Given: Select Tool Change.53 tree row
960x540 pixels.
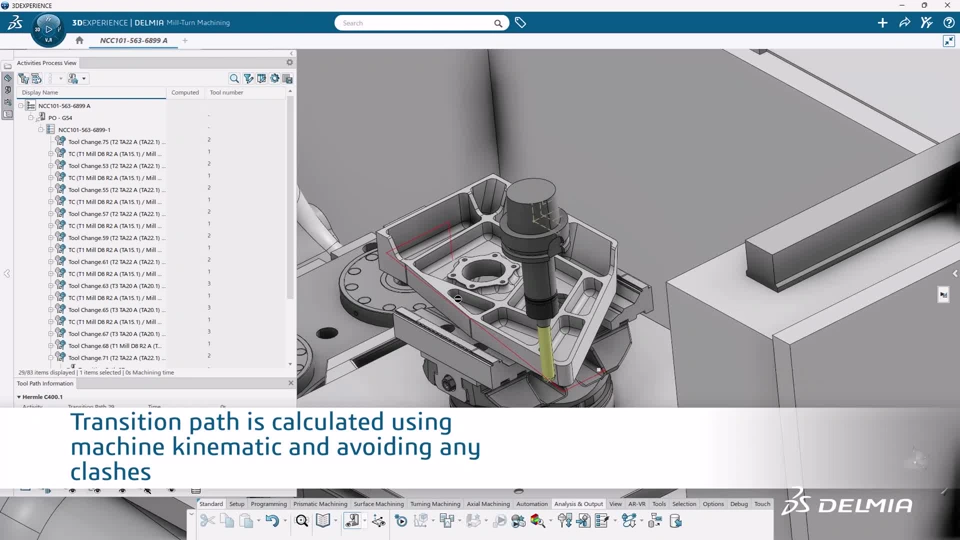Looking at the screenshot, I should point(116,166).
